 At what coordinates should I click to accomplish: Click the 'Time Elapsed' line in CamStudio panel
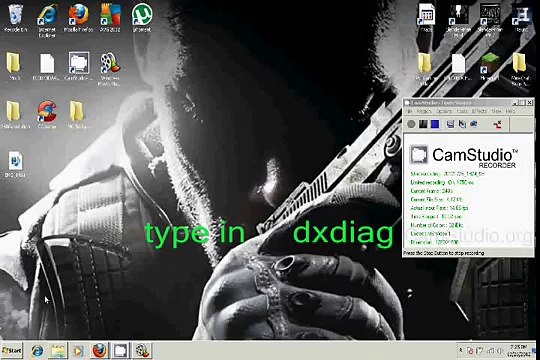(436, 217)
